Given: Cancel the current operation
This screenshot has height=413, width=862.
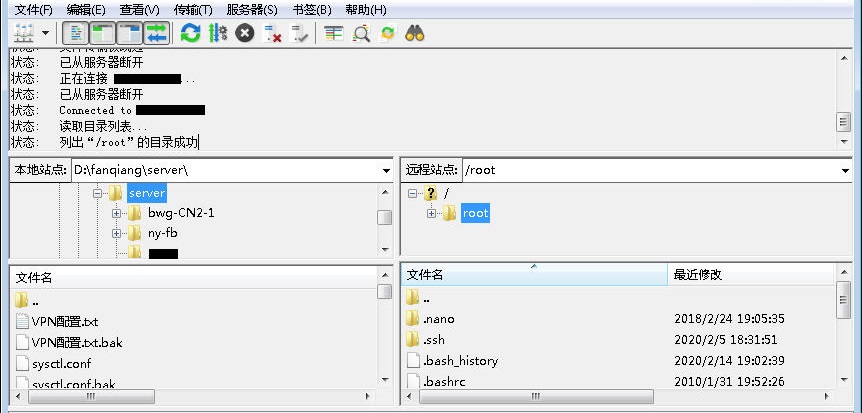Looking at the screenshot, I should click(x=245, y=33).
